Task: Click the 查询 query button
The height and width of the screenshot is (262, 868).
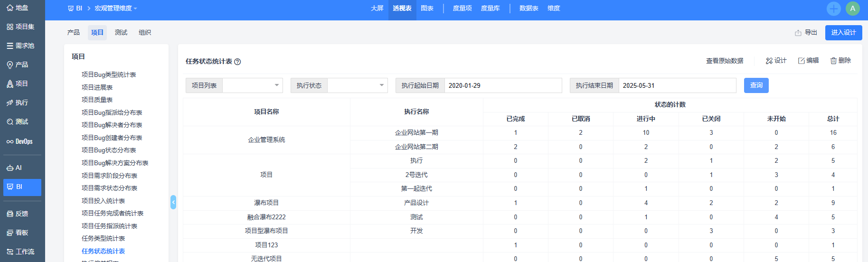Action: click(x=756, y=85)
